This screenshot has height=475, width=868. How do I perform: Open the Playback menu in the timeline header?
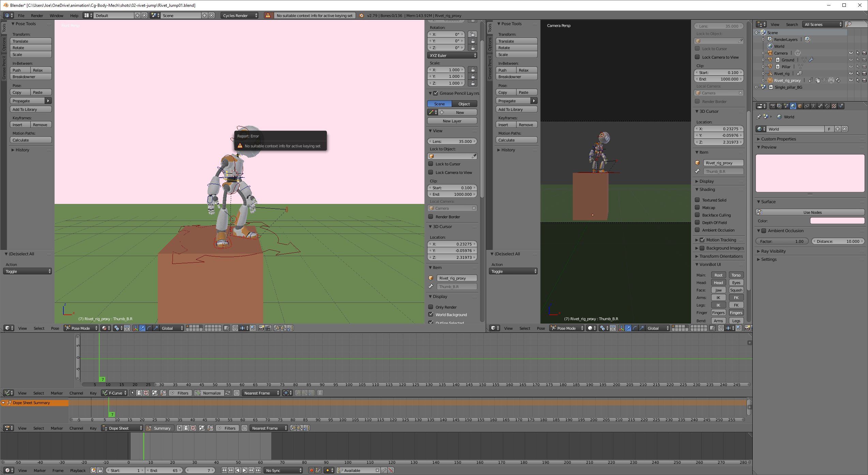coord(78,471)
